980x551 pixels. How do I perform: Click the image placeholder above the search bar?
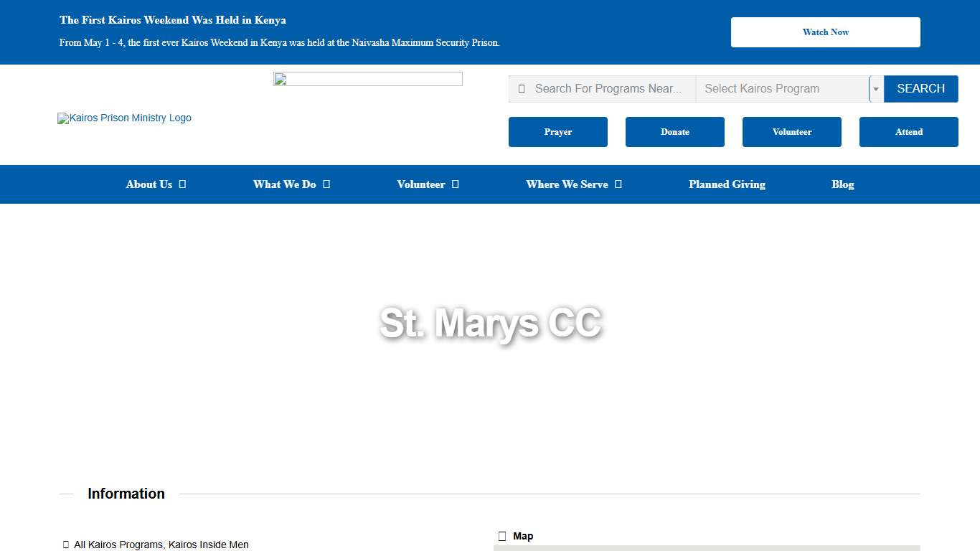click(x=367, y=78)
